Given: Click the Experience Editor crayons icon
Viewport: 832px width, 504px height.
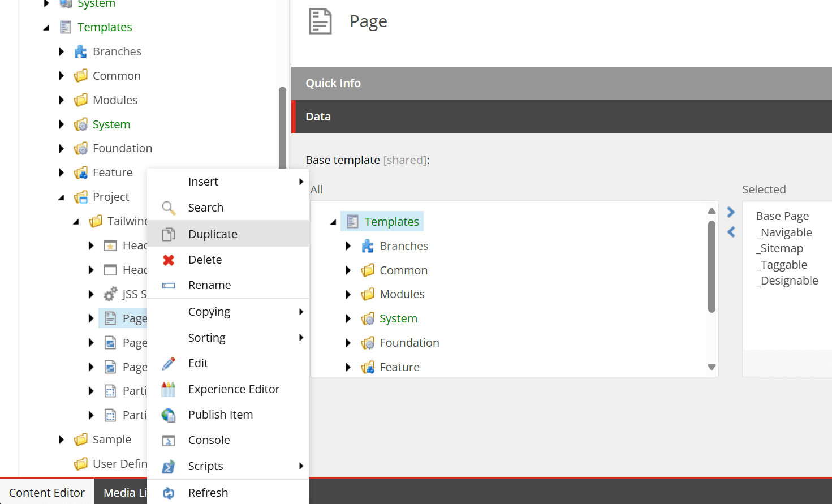Looking at the screenshot, I should tap(169, 389).
